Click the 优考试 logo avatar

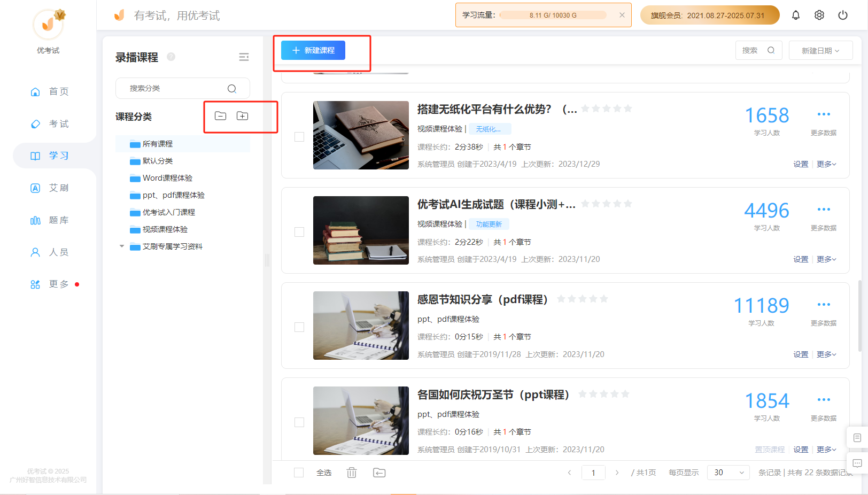click(x=49, y=24)
